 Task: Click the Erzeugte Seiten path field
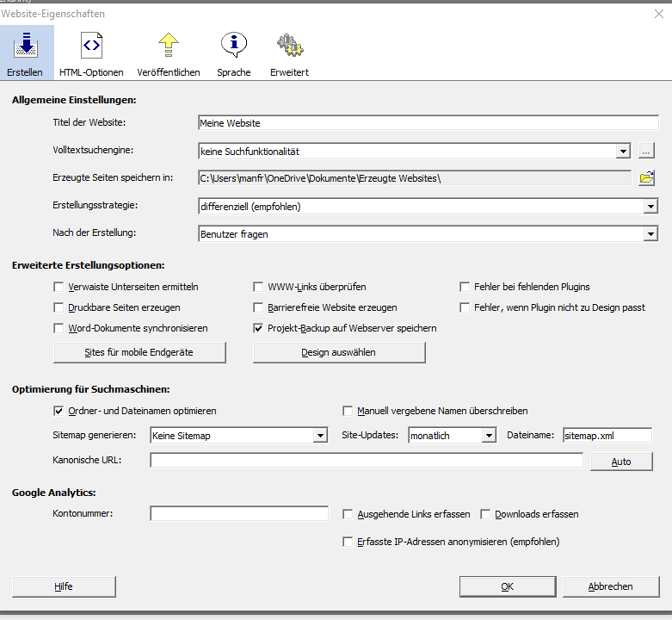pos(415,178)
